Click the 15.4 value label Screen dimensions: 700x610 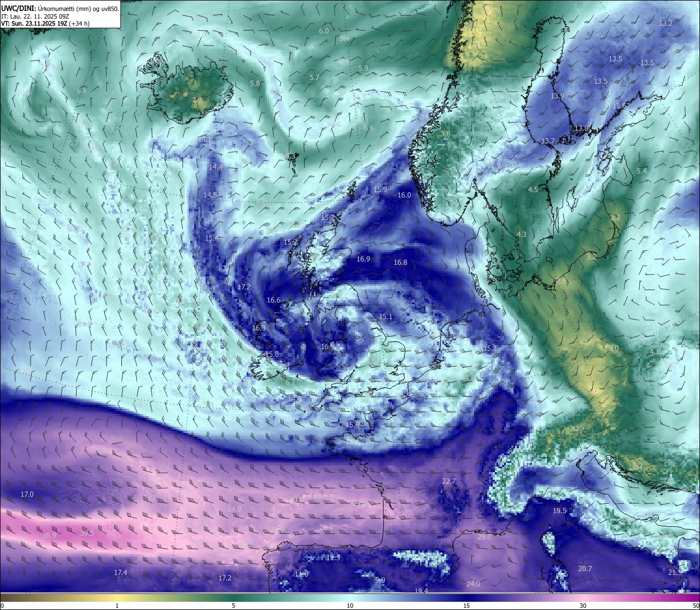212,239
